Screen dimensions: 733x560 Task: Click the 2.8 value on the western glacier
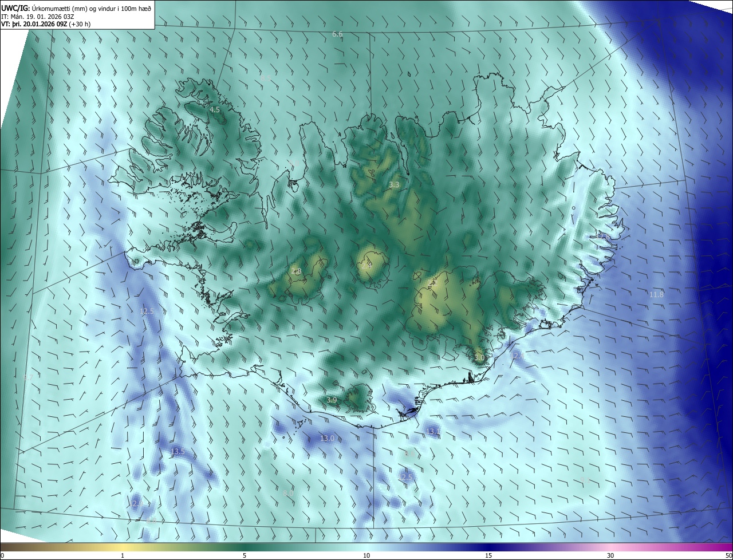[296, 271]
